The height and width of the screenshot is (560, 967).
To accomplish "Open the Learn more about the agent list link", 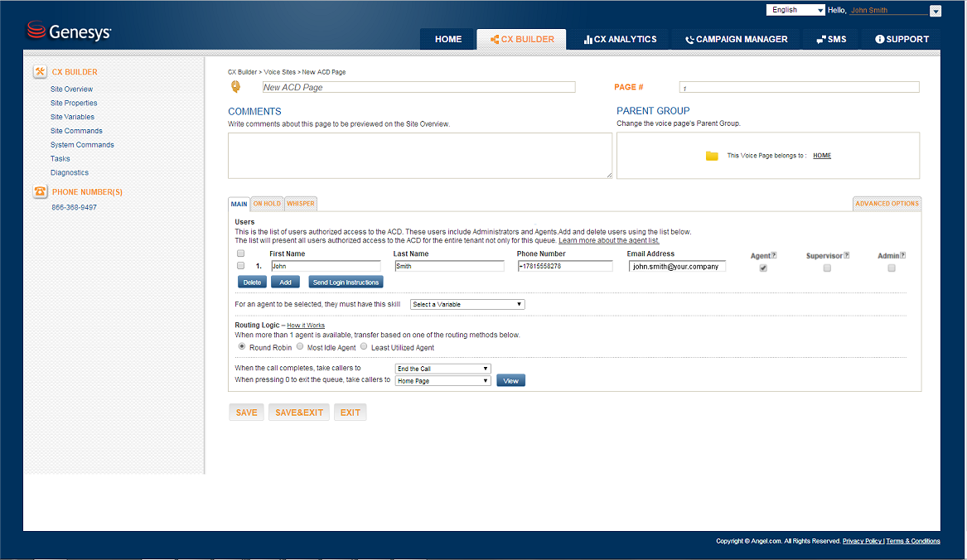I will pyautogui.click(x=608, y=240).
